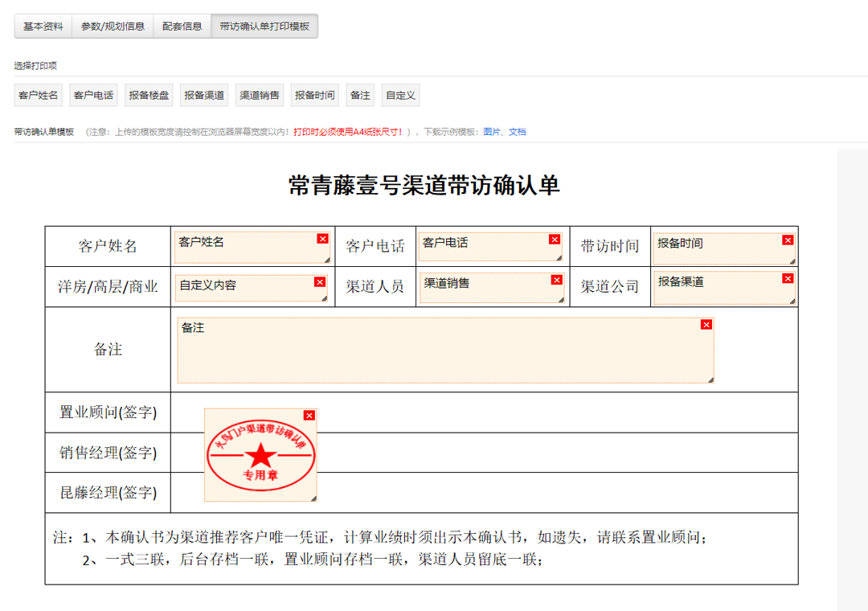The height and width of the screenshot is (611, 868).
Task: Click resize handle of 报备渠道 field
Action: pyautogui.click(x=792, y=301)
